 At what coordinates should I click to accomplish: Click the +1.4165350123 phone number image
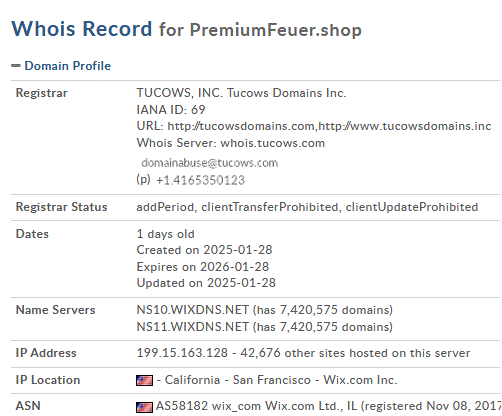click(x=201, y=180)
